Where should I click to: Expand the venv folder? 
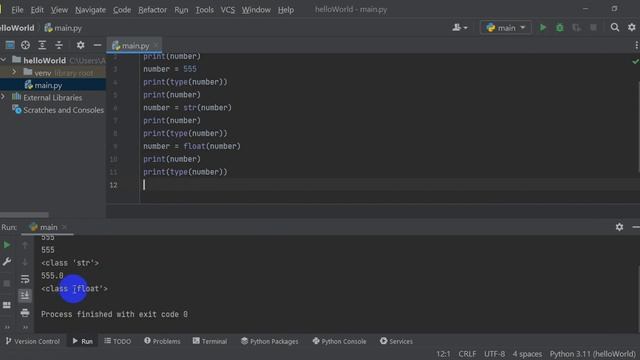(14, 73)
